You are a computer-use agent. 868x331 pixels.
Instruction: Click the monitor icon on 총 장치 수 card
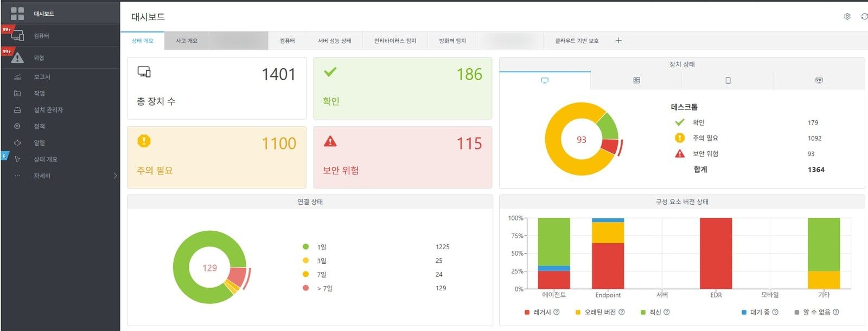tap(144, 72)
